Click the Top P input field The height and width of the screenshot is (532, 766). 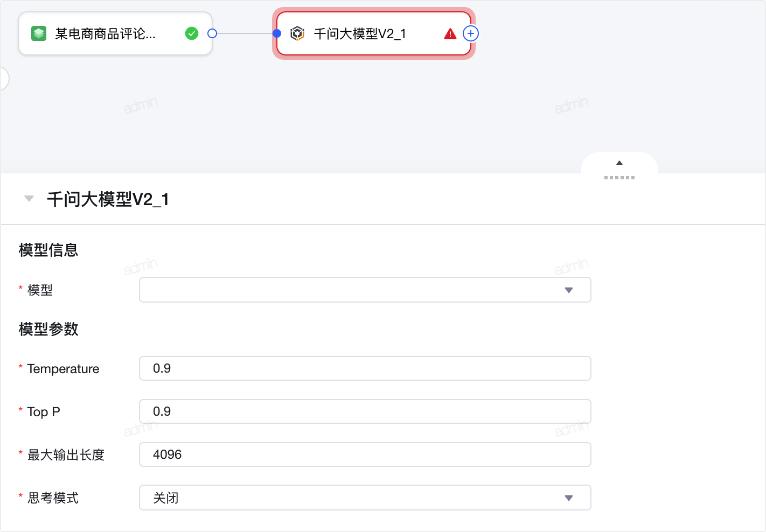point(365,411)
